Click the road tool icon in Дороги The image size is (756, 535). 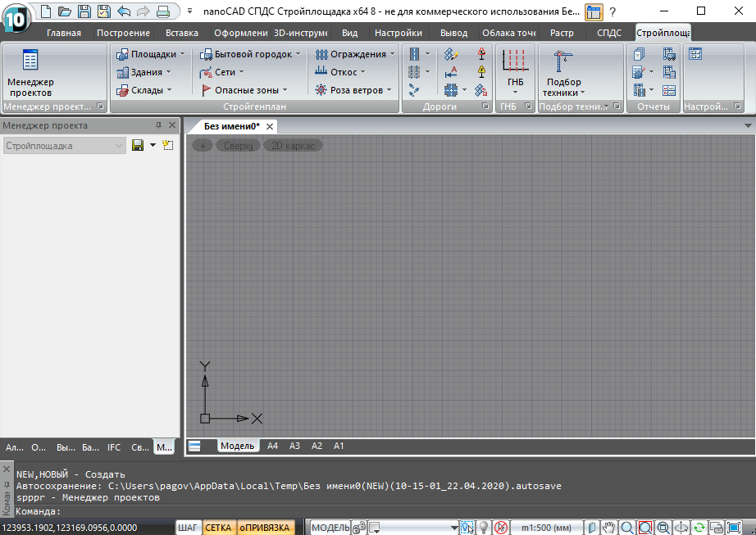[414, 54]
